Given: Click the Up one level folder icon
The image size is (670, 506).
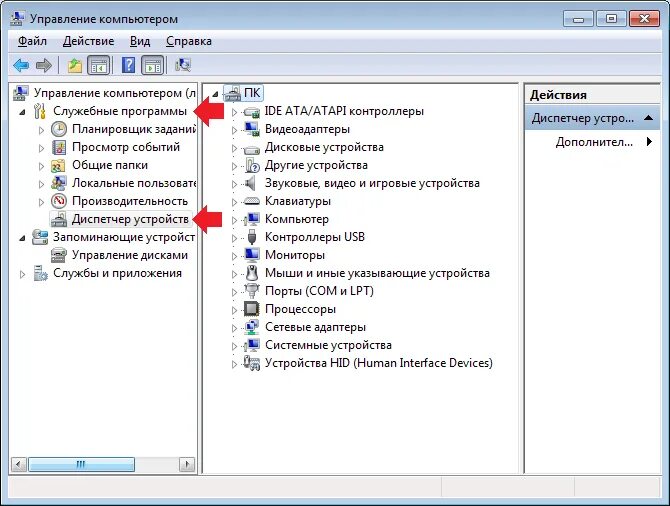Looking at the screenshot, I should pos(75,65).
